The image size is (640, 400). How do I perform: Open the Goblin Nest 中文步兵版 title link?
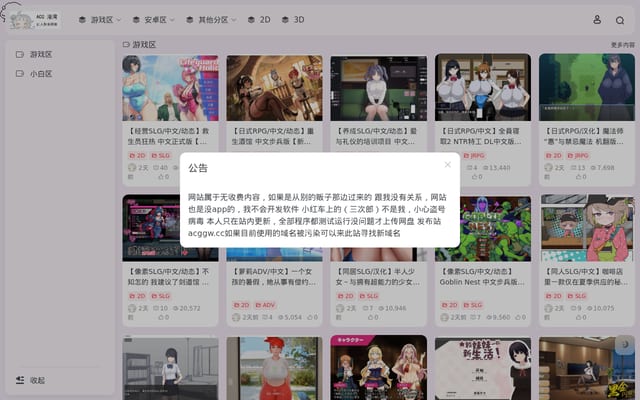[482, 277]
